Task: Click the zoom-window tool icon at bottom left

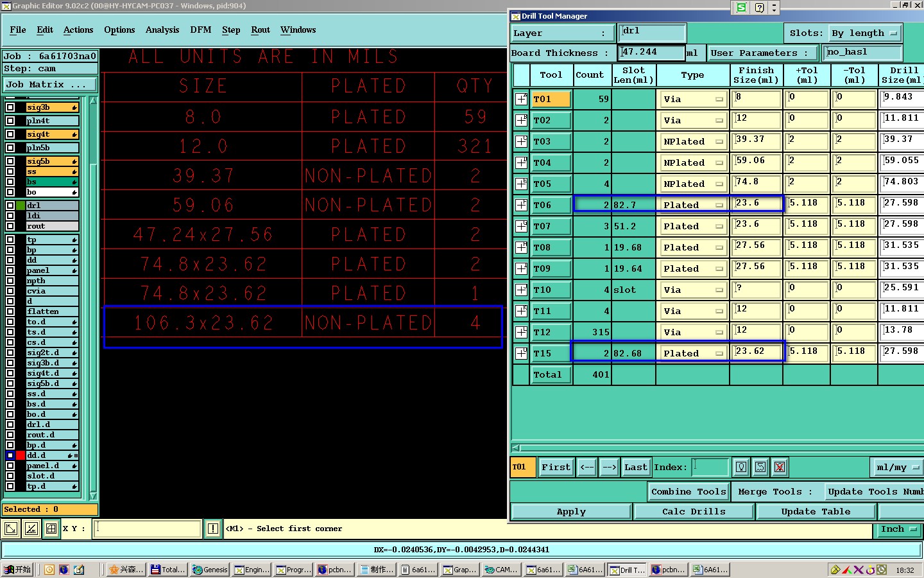Action: click(x=11, y=529)
